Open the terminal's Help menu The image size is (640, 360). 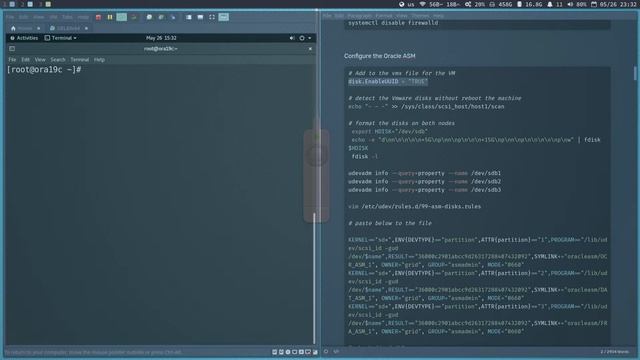99,60
